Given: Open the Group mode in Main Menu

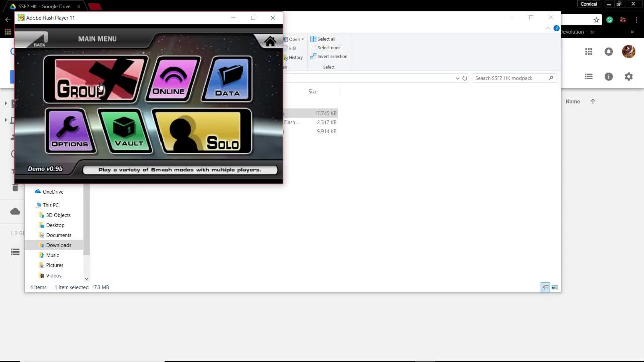Looking at the screenshot, I should coord(96,79).
